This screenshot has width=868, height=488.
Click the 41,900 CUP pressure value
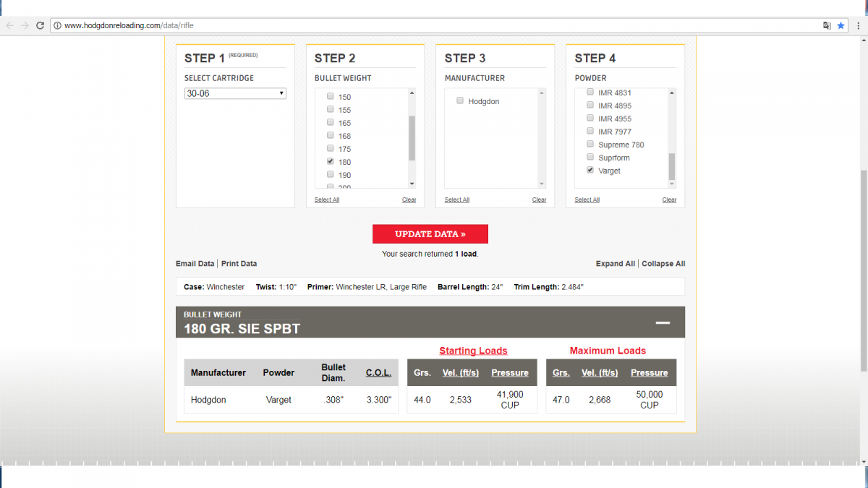tap(510, 400)
